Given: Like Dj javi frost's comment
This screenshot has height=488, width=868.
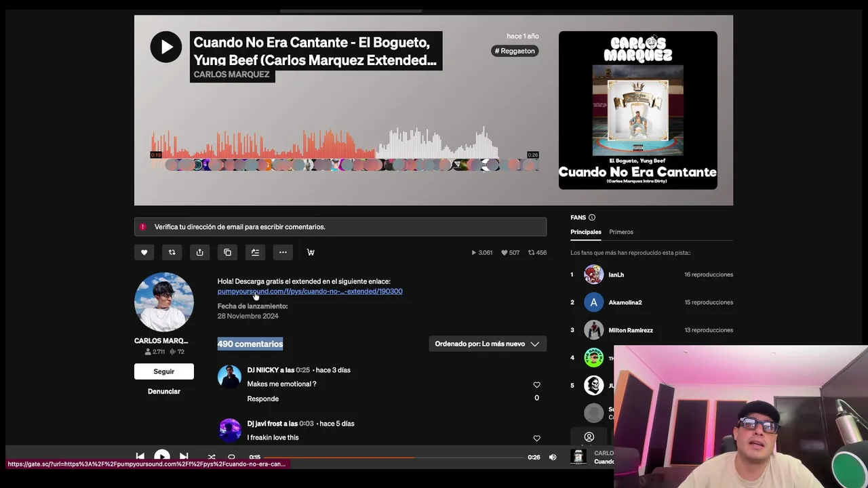Looking at the screenshot, I should coord(536,439).
